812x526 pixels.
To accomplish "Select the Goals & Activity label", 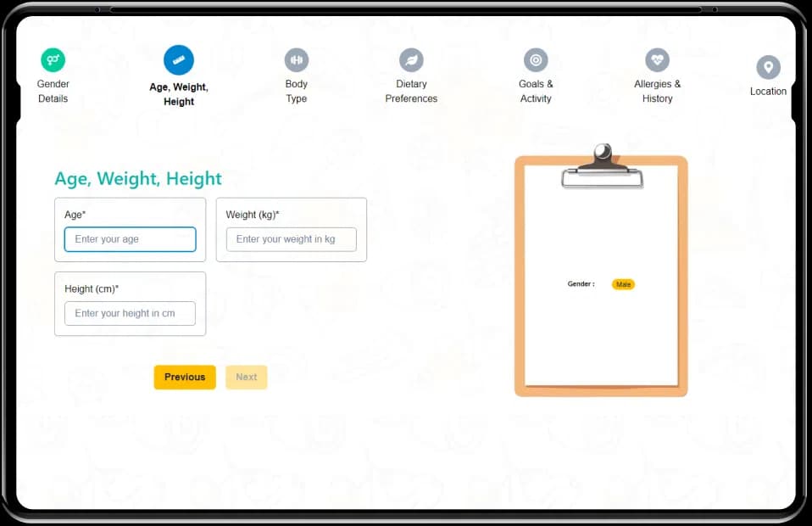I will click(536, 91).
